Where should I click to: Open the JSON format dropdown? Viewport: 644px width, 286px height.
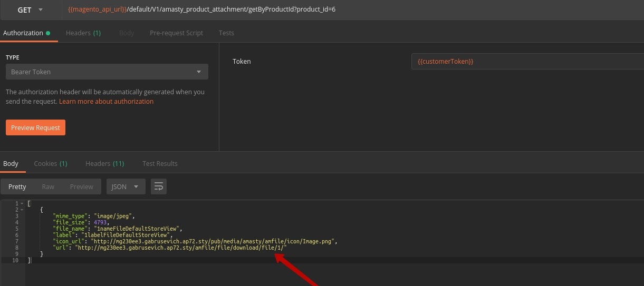pyautogui.click(x=126, y=186)
